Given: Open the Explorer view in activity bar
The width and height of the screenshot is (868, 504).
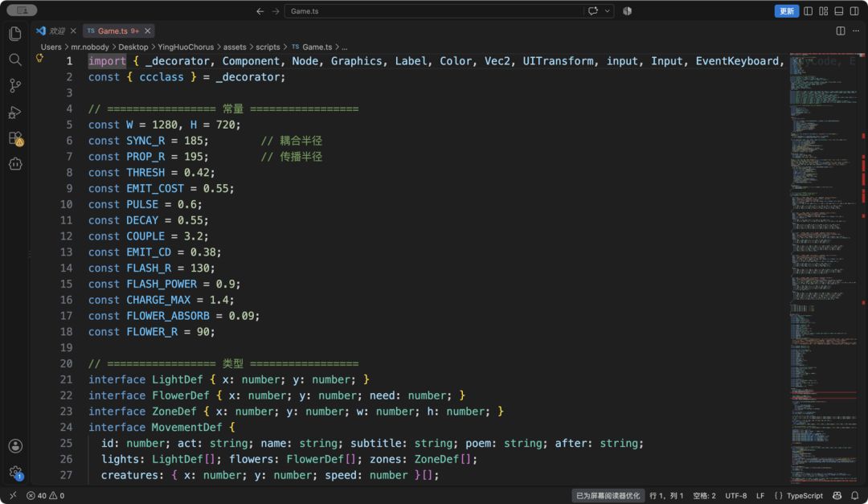Looking at the screenshot, I should click(x=15, y=34).
